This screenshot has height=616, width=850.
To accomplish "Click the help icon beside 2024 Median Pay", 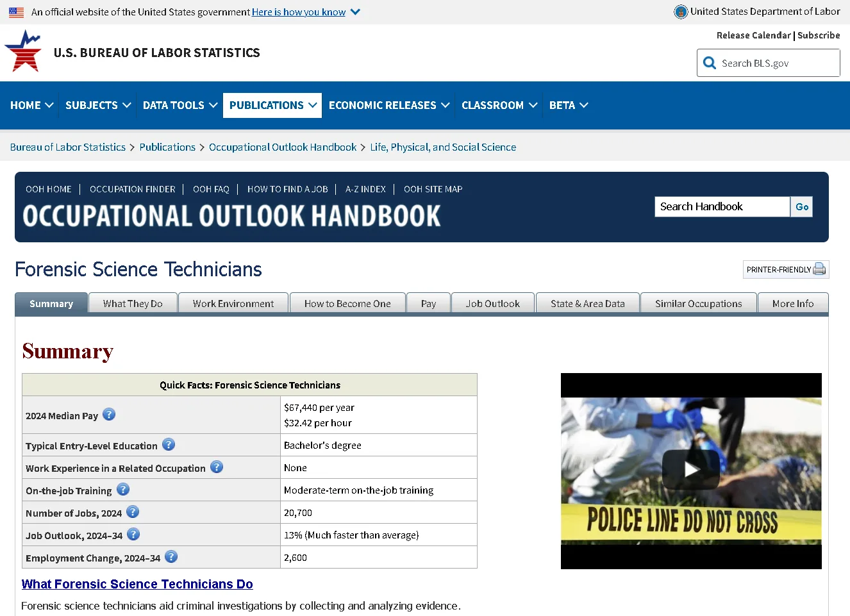I will click(x=109, y=415).
